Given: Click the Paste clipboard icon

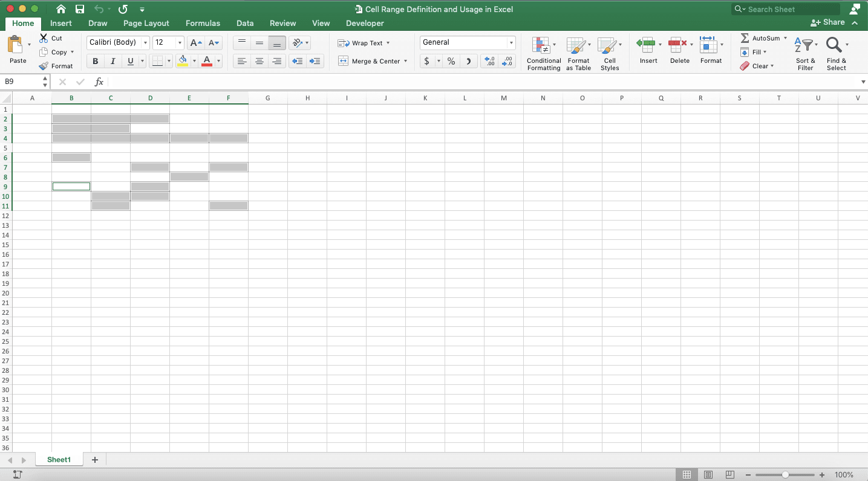Looking at the screenshot, I should (16, 46).
